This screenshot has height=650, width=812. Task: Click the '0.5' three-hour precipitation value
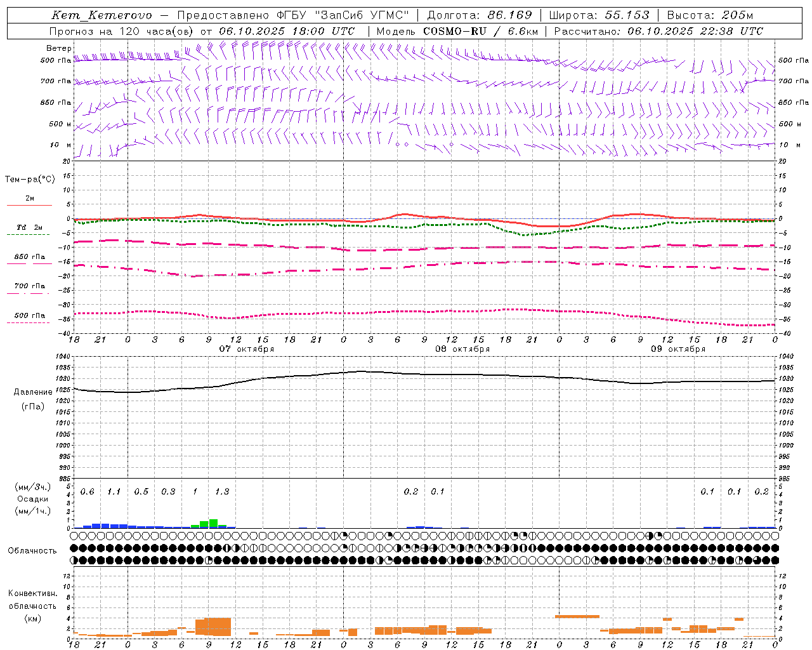141,492
